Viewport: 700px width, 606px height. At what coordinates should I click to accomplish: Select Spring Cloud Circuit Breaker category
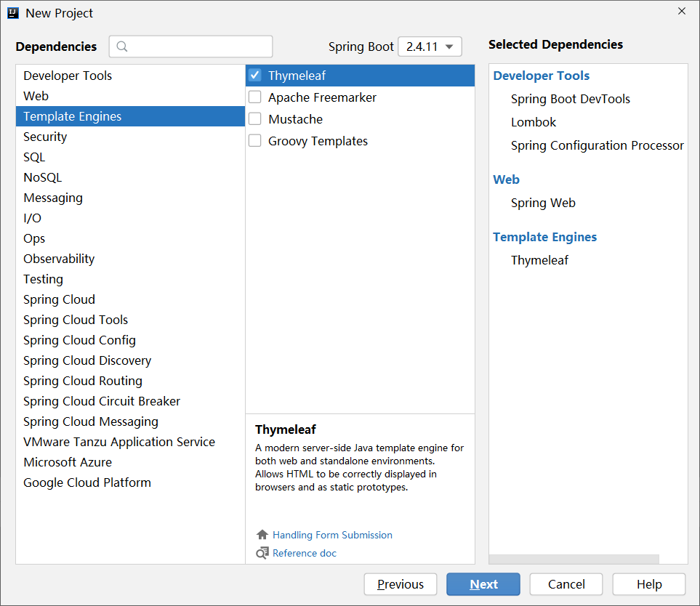point(130,401)
